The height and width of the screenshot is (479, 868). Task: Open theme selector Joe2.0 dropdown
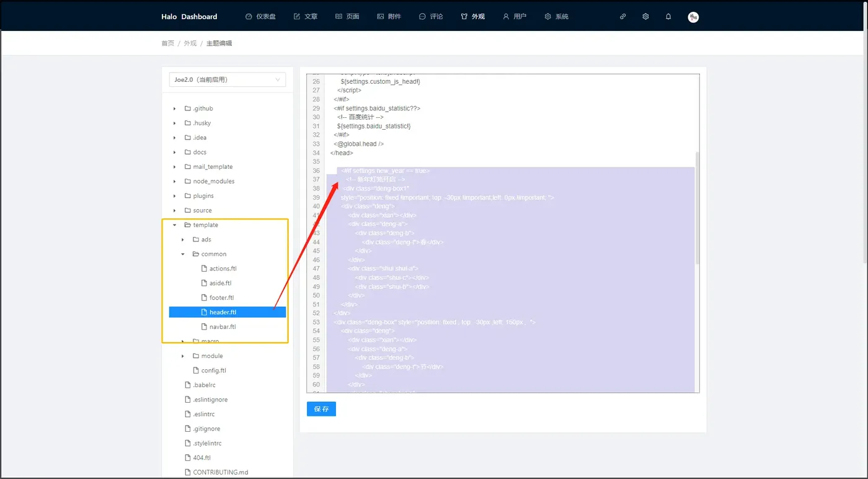228,79
